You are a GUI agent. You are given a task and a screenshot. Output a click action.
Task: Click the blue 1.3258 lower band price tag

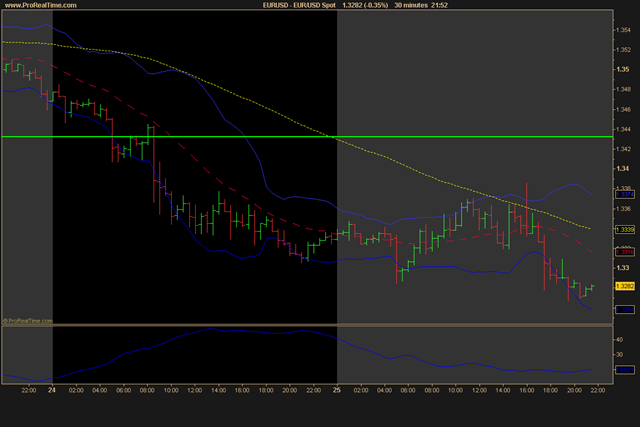click(625, 310)
